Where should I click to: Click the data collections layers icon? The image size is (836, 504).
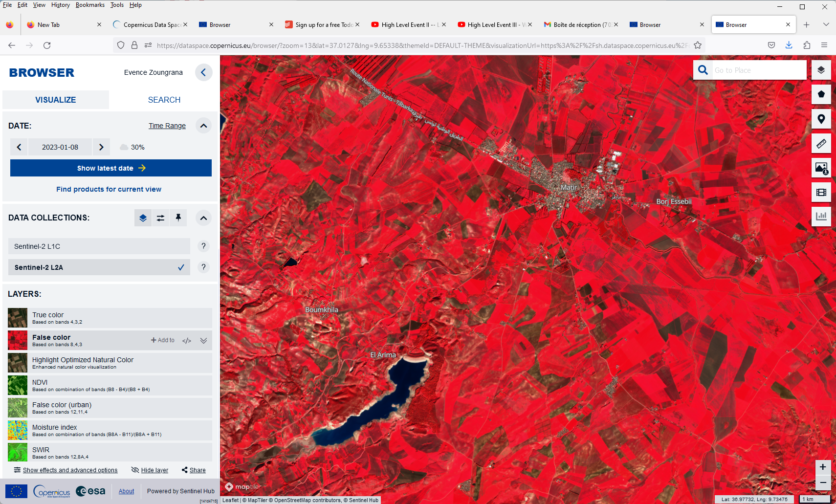[x=143, y=218]
